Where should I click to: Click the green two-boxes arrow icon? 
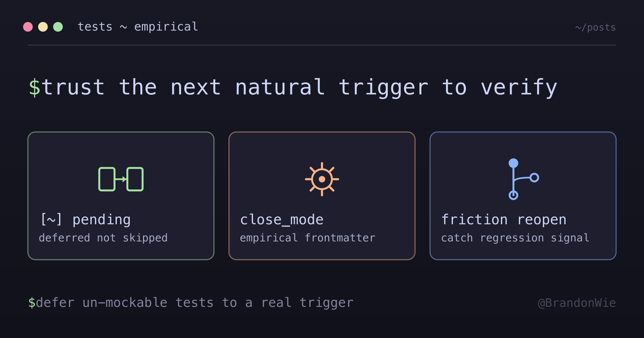coord(121,179)
